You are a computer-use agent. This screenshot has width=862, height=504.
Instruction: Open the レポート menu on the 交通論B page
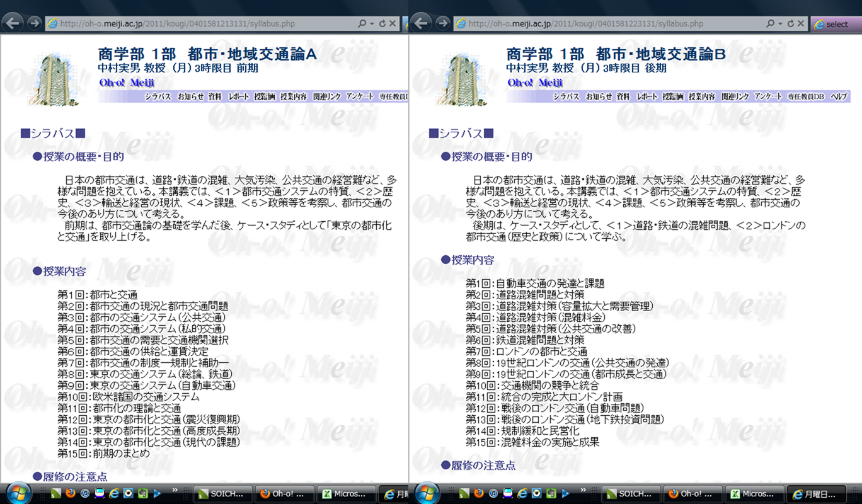tap(646, 97)
